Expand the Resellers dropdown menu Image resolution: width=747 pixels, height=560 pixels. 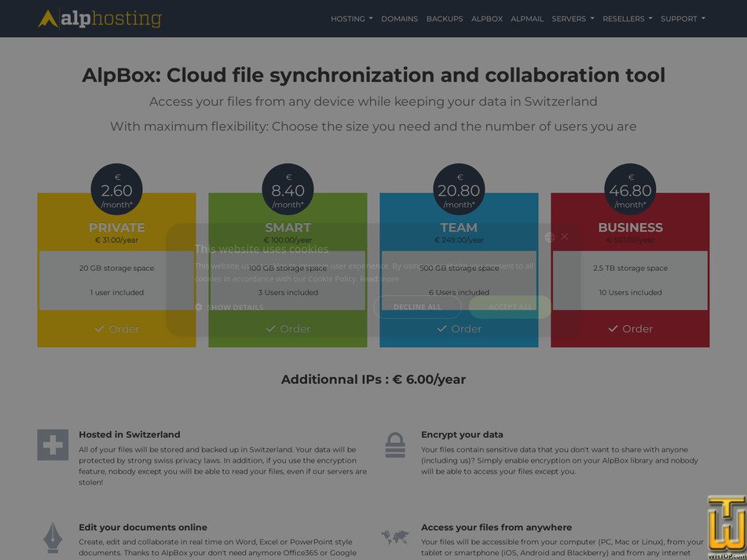[x=627, y=19]
